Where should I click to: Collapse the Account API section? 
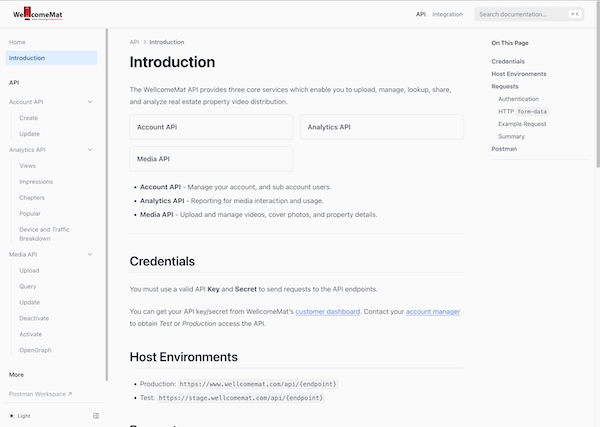pos(90,102)
